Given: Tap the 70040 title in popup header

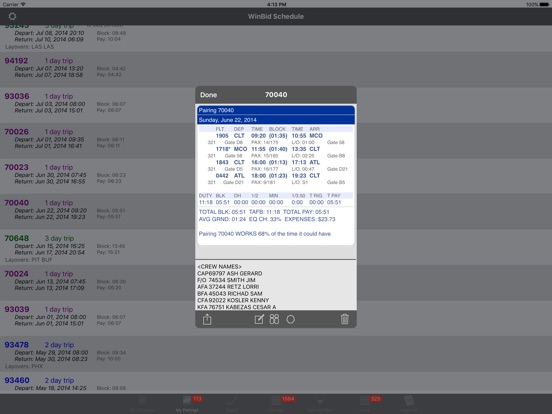Looking at the screenshot, I should pos(276,95).
